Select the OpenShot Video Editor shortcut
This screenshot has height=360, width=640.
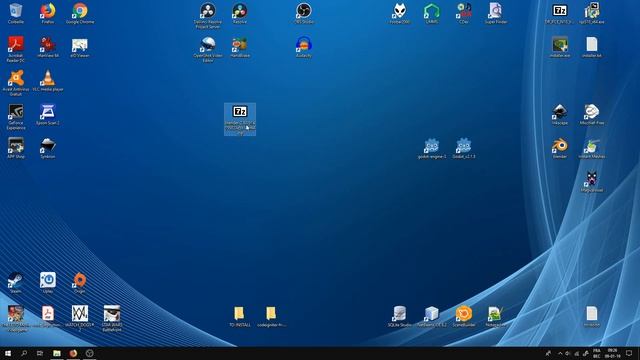[208, 49]
